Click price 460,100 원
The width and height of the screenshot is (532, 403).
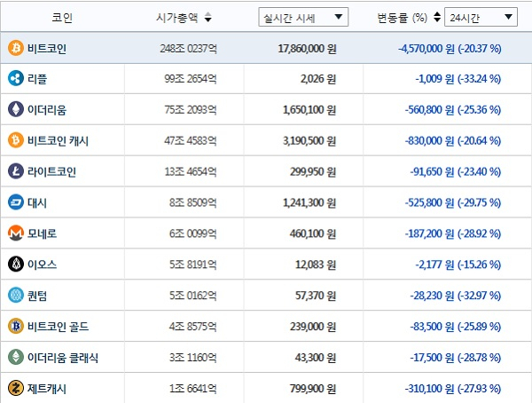[x=313, y=234]
